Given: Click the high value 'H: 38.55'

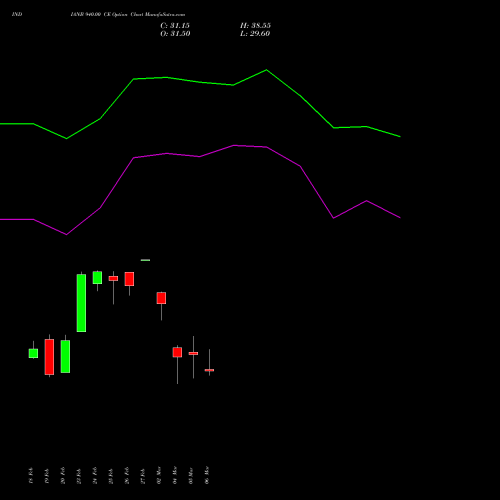Looking at the screenshot, I should 255,26.
